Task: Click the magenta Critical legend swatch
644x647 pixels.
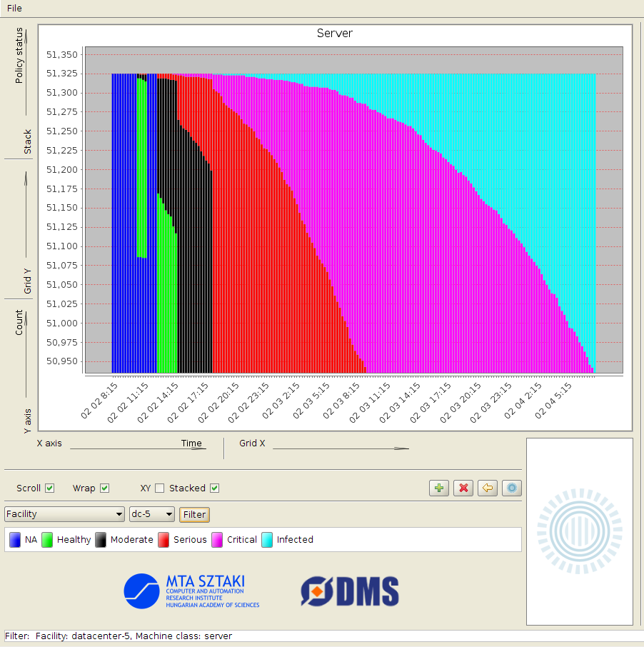Action: pyautogui.click(x=217, y=540)
